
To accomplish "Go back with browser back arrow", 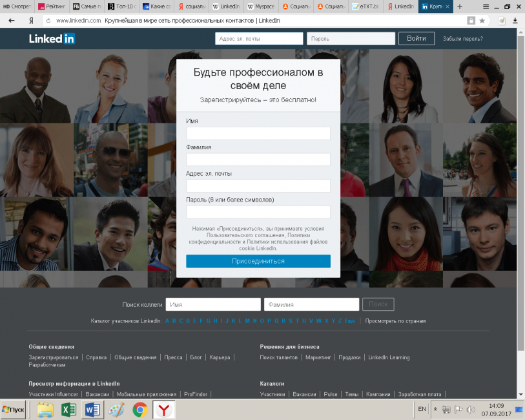I will [12, 21].
